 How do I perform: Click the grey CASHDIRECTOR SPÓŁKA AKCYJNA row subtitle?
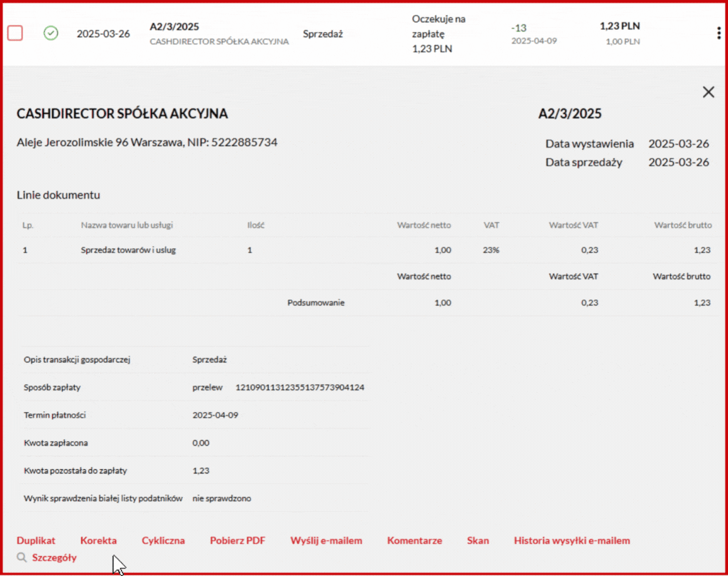(x=219, y=41)
